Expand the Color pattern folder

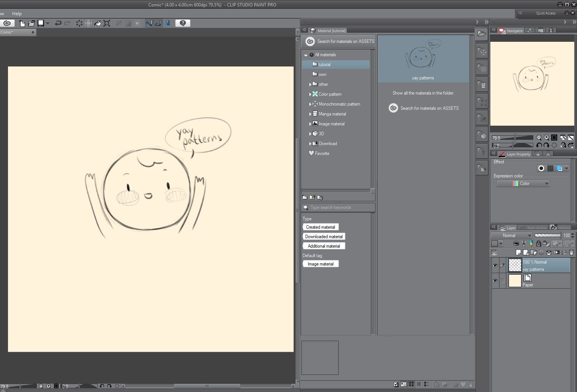(x=310, y=94)
